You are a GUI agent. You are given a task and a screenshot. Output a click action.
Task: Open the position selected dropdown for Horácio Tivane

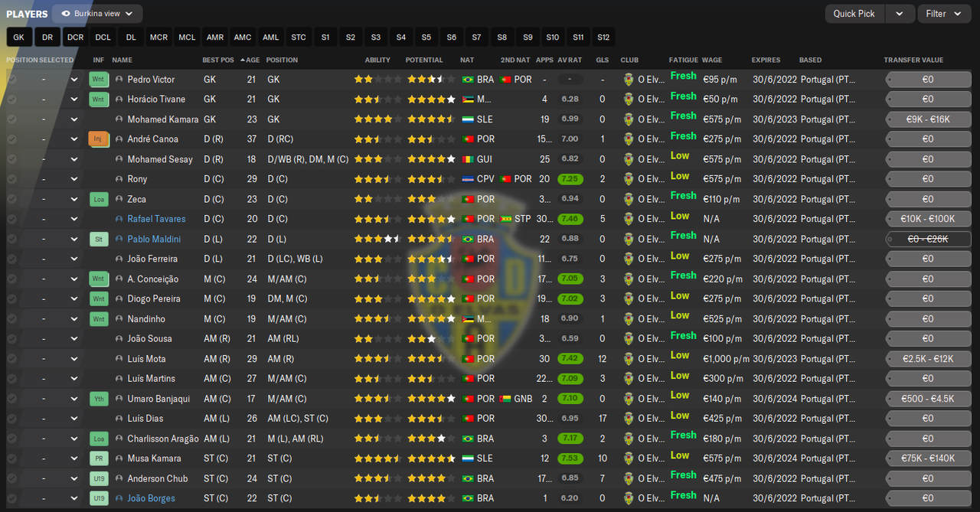coord(74,99)
